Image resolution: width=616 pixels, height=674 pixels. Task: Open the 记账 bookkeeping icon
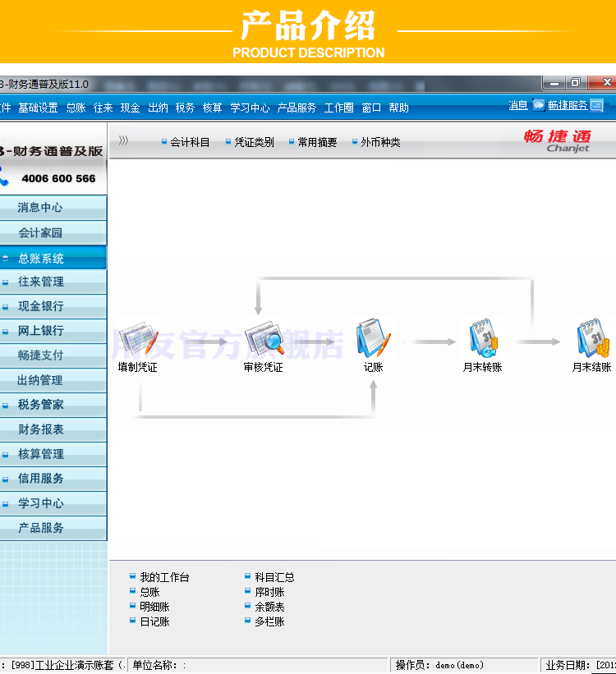373,339
